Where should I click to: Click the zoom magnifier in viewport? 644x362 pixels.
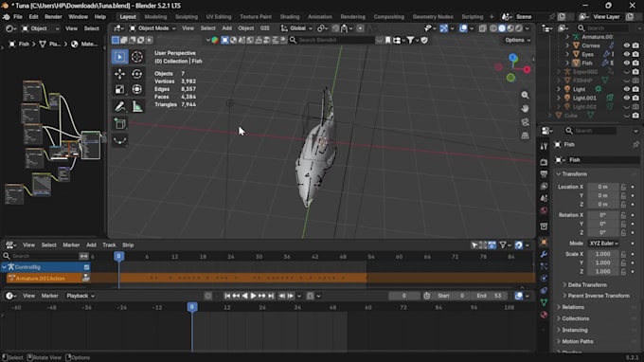[x=525, y=96]
